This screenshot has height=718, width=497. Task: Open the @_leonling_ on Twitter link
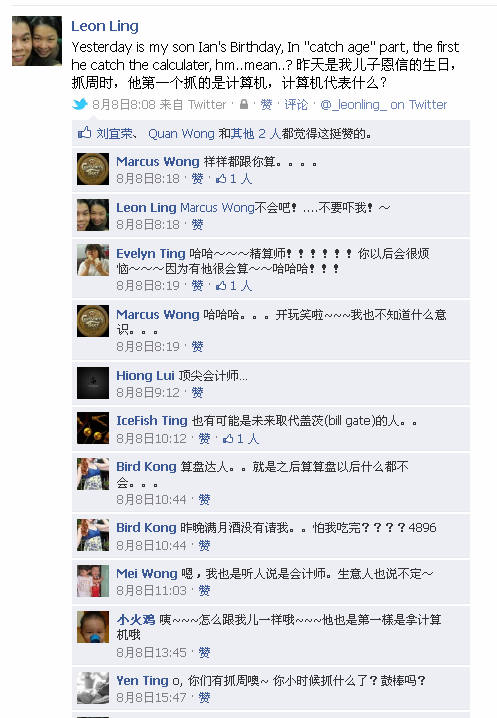(383, 104)
